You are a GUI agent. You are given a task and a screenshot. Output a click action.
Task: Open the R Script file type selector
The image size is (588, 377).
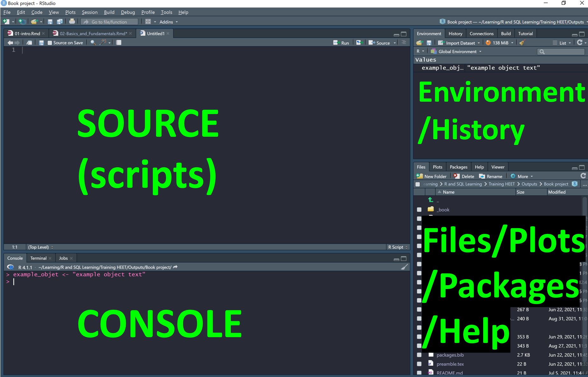(x=398, y=247)
